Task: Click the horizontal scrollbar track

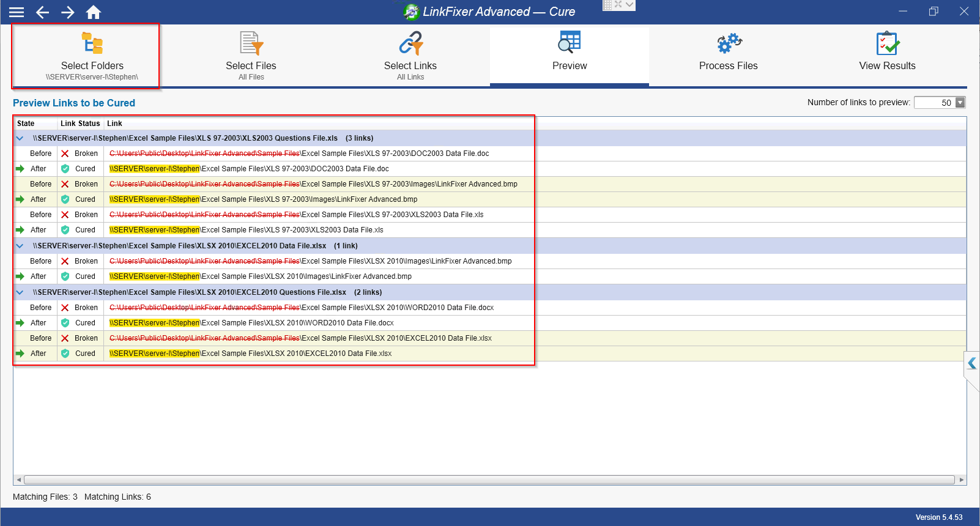Action: point(489,480)
